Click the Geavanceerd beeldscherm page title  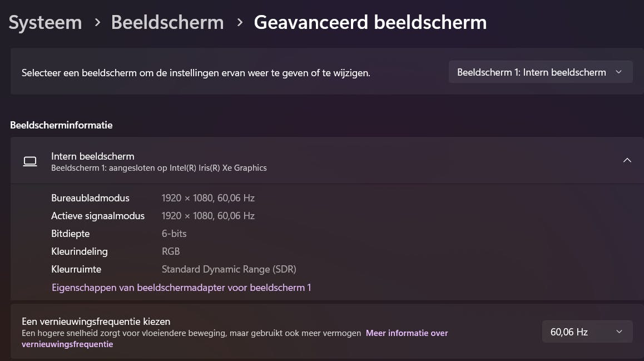coord(370,23)
